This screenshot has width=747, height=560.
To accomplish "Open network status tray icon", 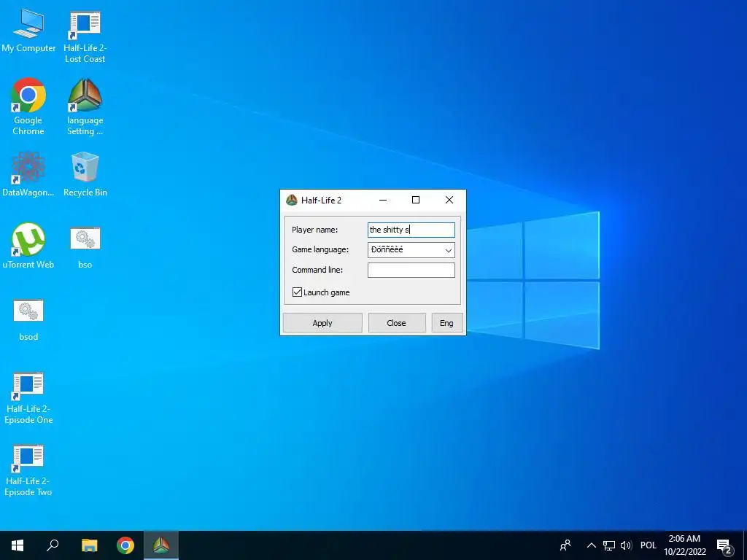I will (x=609, y=545).
